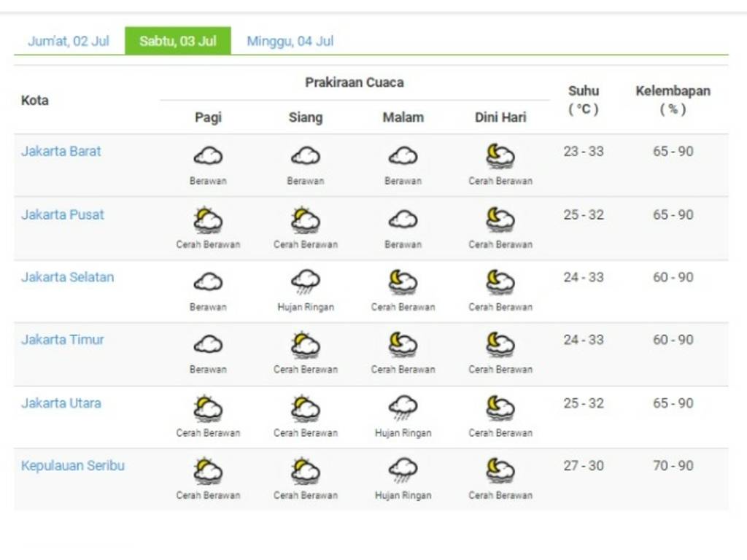Viewport: 747px width, 560px height.
Task: Click Jakarta Timur Malam moon-cloud icon
Action: [x=403, y=345]
